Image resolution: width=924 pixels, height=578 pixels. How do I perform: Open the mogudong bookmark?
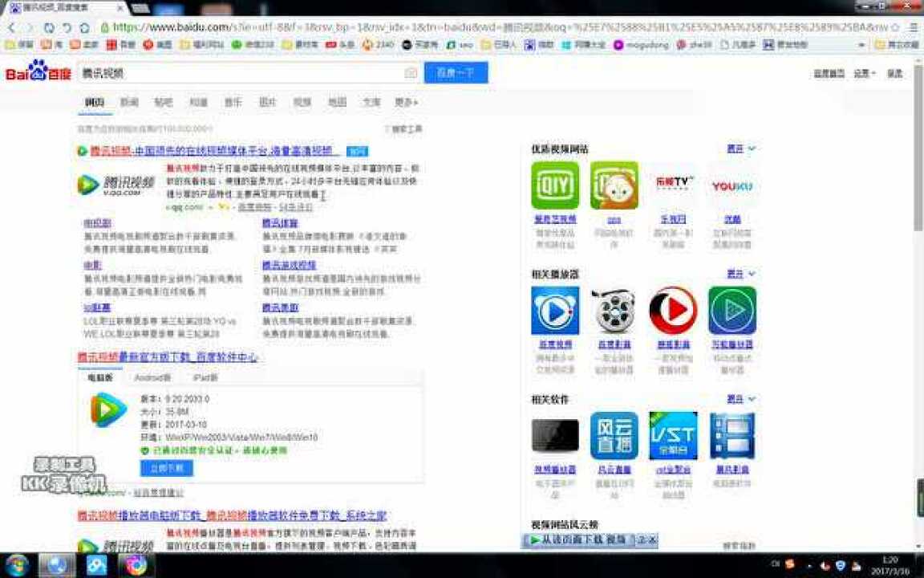641,45
